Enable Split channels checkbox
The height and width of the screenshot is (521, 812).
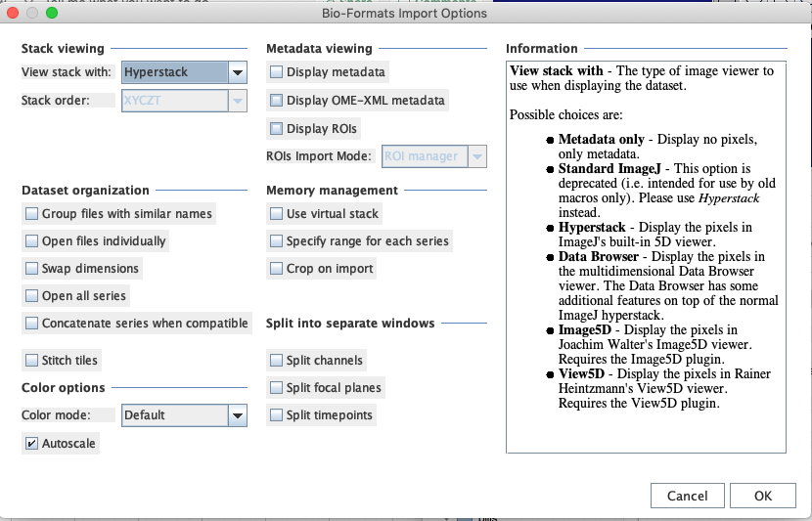[x=277, y=360]
